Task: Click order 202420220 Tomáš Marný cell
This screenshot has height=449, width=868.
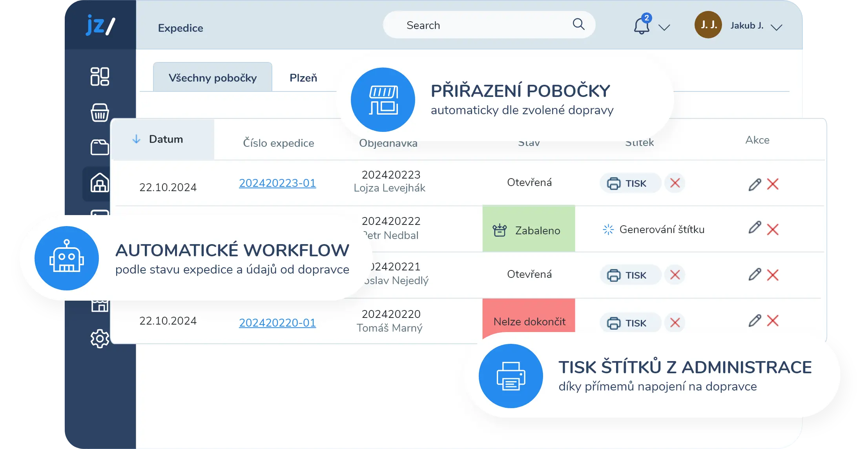Action: (390, 321)
